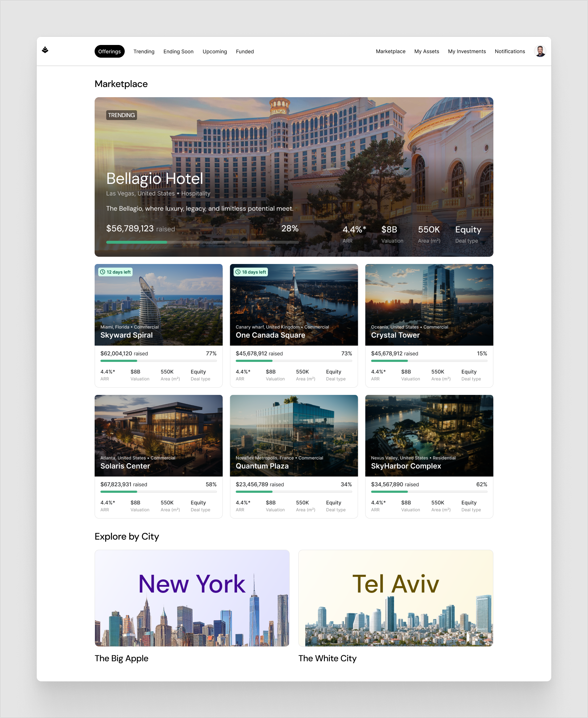The height and width of the screenshot is (718, 588).
Task: Click the Crystal Tower funding progress bar
Action: 429,361
